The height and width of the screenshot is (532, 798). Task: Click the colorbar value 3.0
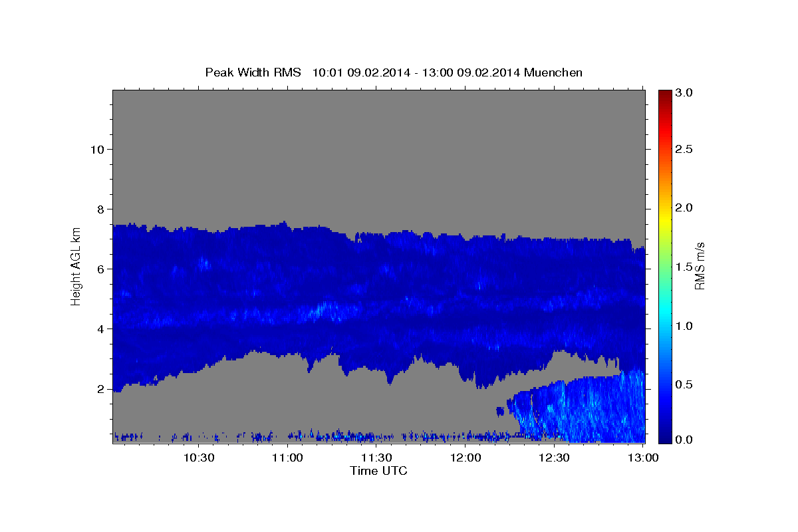(x=686, y=92)
